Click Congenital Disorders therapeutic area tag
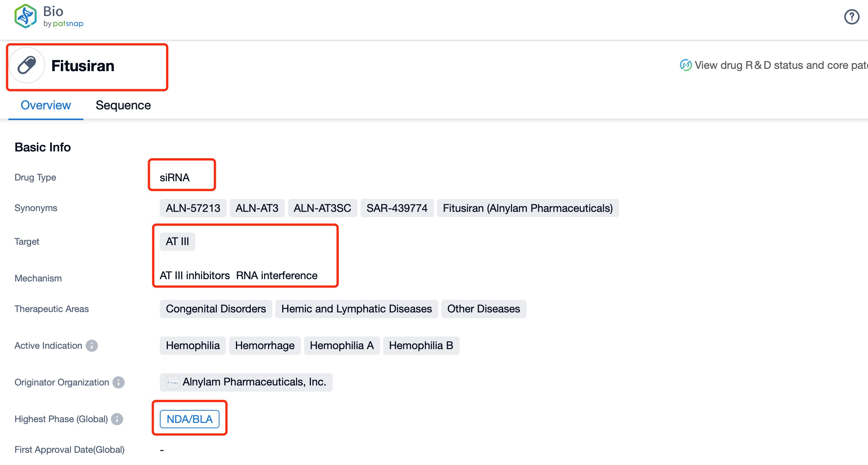The width and height of the screenshot is (868, 465). tap(216, 309)
